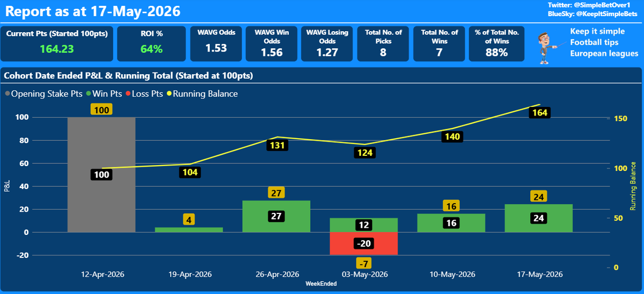Image resolution: width=644 pixels, height=294 pixels.
Task: Click the BlueSky @KeepItSimpleBets text
Action: [x=593, y=13]
